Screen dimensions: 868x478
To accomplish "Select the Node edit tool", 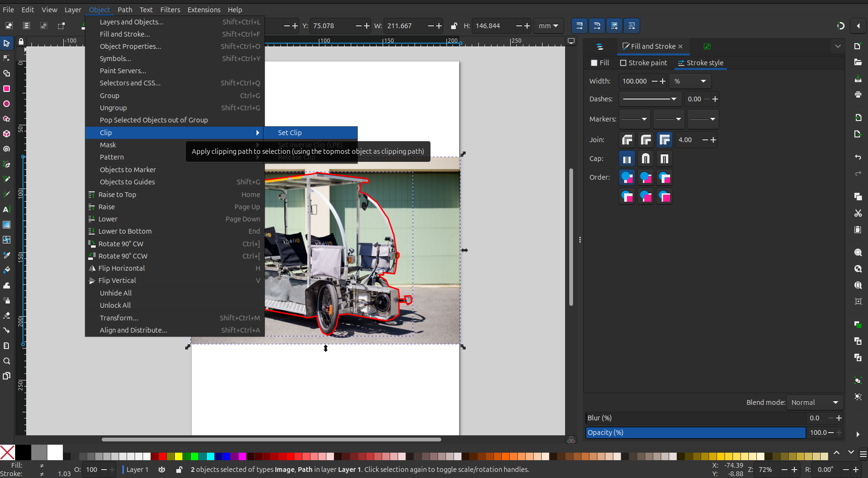I will (x=7, y=58).
